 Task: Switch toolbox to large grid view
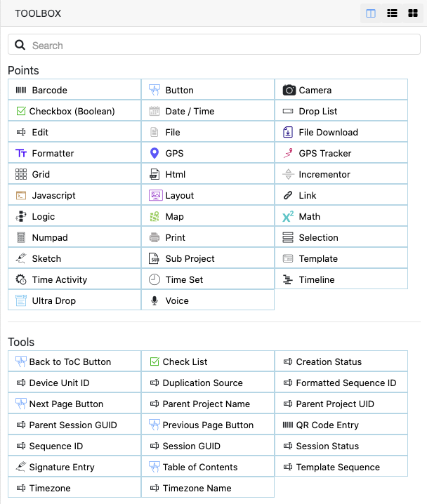pyautogui.click(x=413, y=13)
